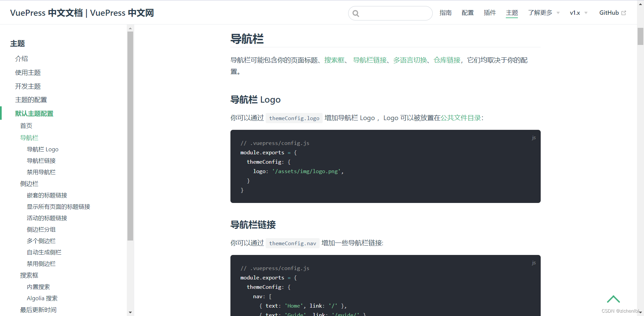
Task: Click the page scrollbar thumb
Action: (640, 36)
